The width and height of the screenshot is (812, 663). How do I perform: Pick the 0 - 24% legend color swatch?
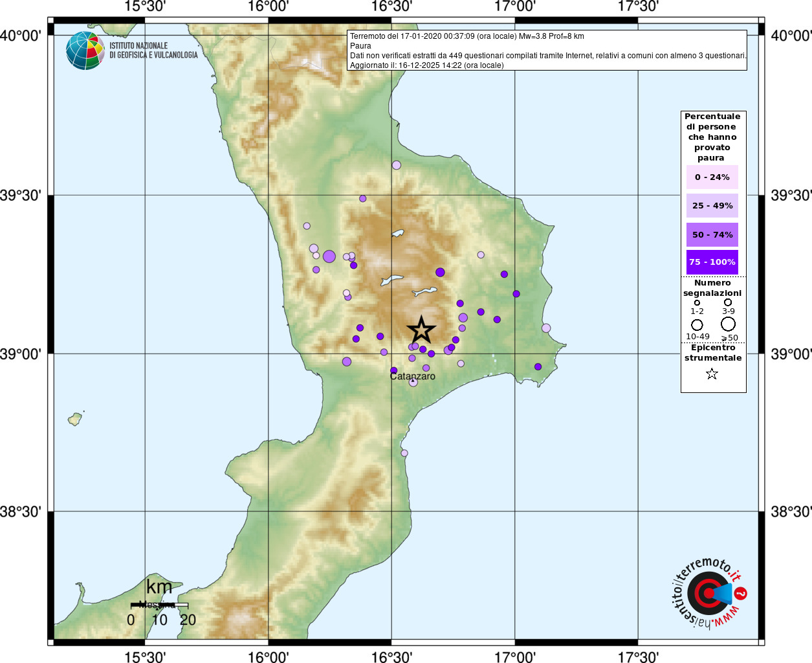(x=712, y=177)
